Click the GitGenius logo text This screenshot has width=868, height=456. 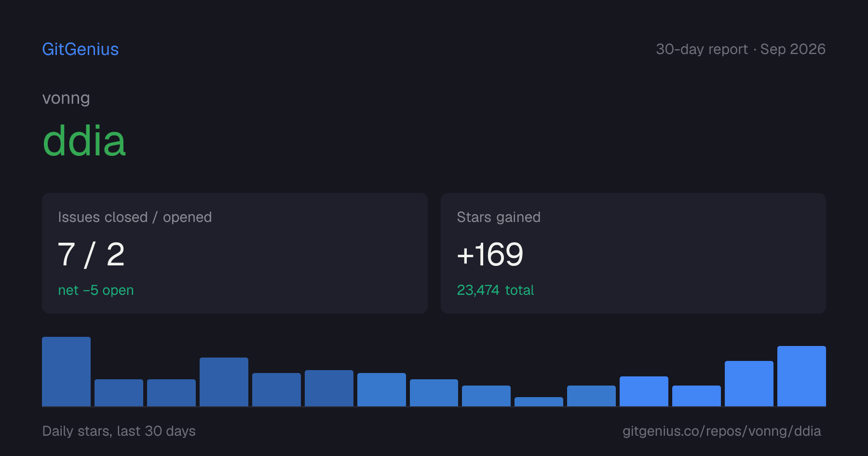point(81,49)
